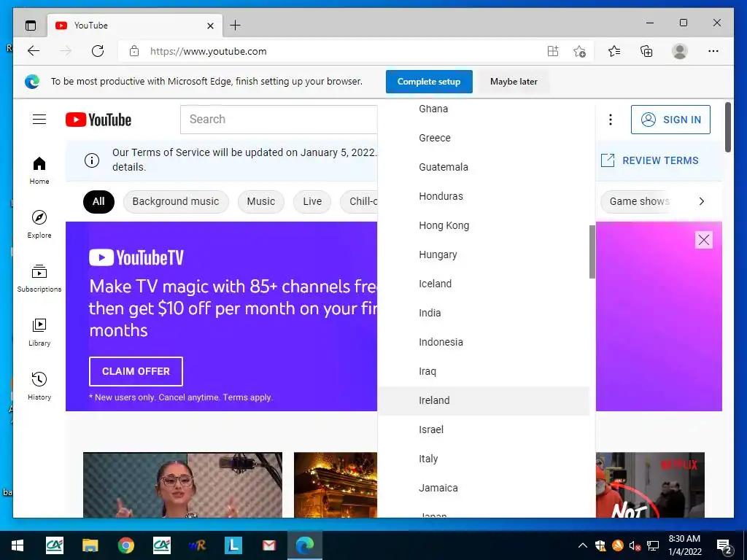Choose Guatemala from location list
The height and width of the screenshot is (560, 747).
coord(484,167)
